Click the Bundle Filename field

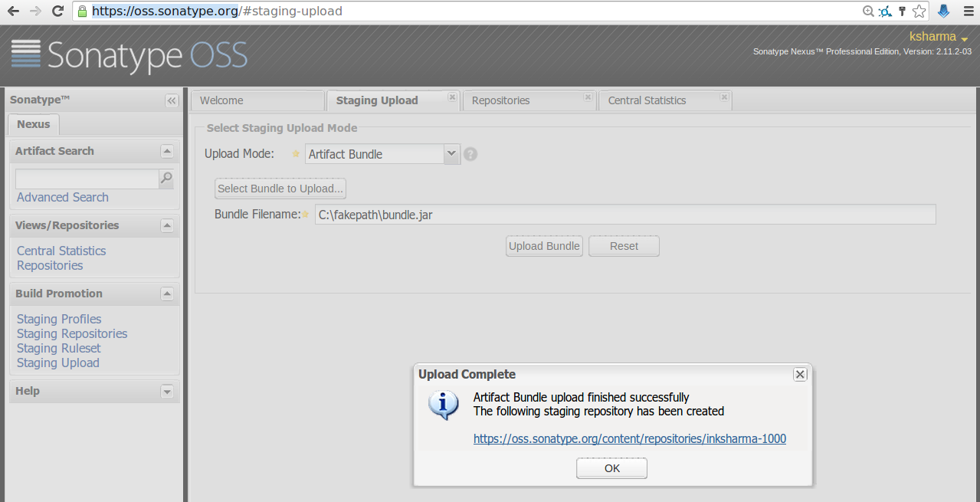point(625,215)
